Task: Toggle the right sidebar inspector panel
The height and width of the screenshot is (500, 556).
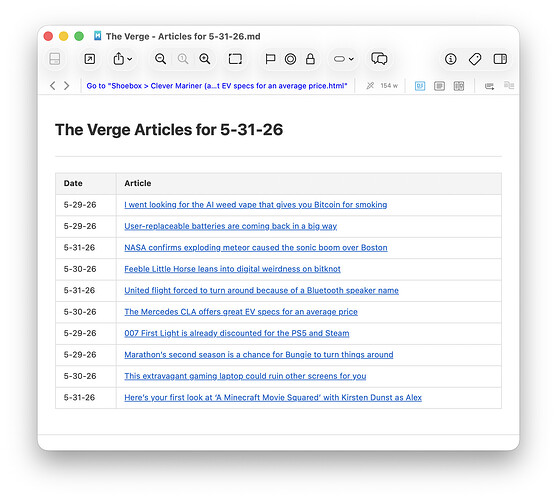Action: click(500, 59)
